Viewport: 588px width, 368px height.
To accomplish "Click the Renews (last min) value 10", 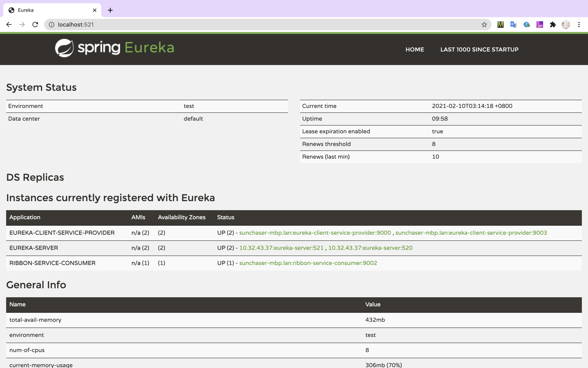I will click(435, 156).
